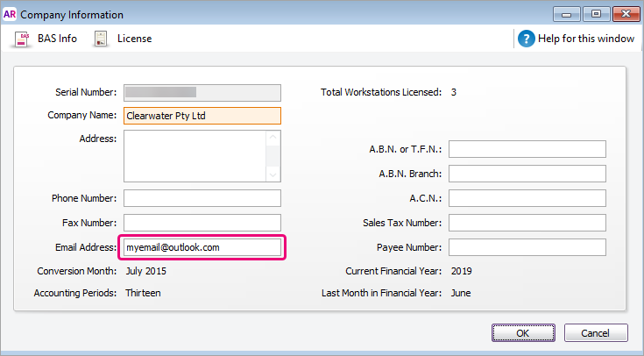
Task: Focus the Payee Number field
Action: point(527,247)
